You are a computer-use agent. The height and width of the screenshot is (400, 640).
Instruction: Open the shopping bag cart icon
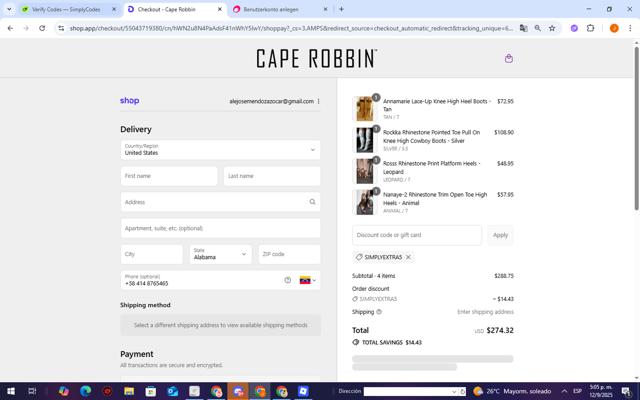(x=509, y=58)
